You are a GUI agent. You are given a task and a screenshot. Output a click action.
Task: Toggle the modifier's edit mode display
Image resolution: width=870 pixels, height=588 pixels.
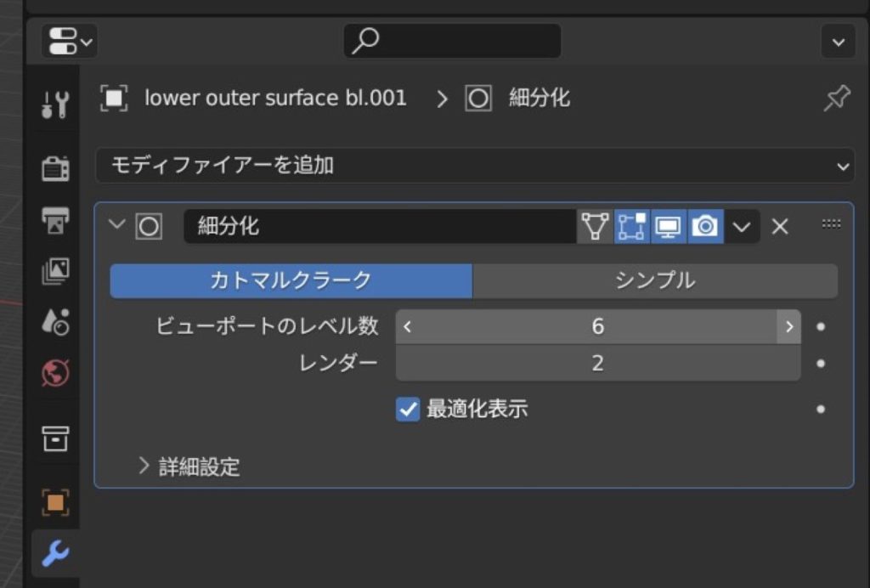(x=631, y=227)
